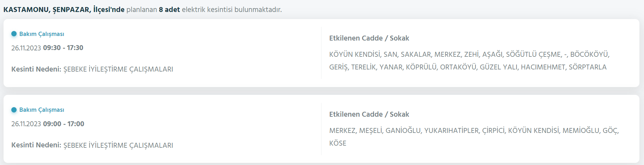The height and width of the screenshot is (165, 644).
Task: Click the 09:00 - 17:00 time range
Action: 64,124
